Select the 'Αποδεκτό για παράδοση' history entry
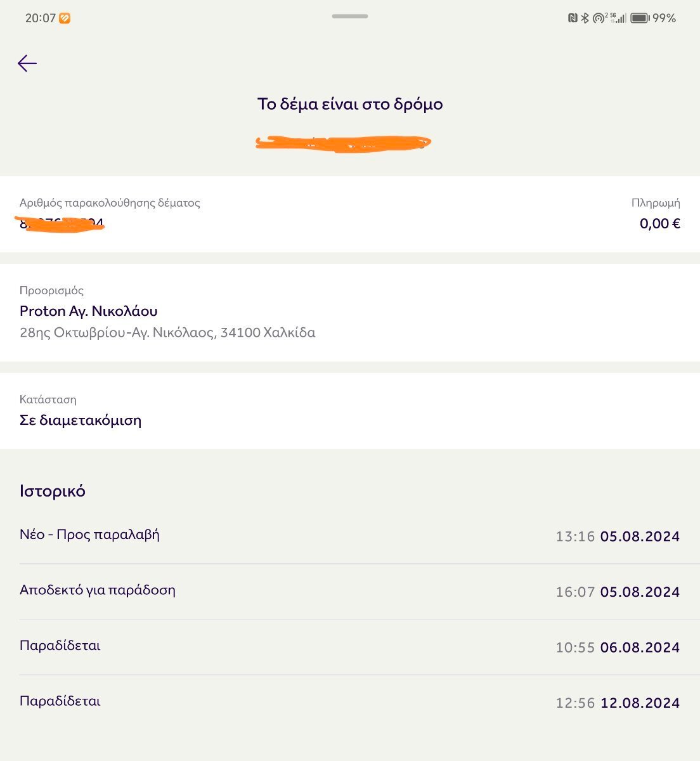Image resolution: width=700 pixels, height=761 pixels. point(98,590)
